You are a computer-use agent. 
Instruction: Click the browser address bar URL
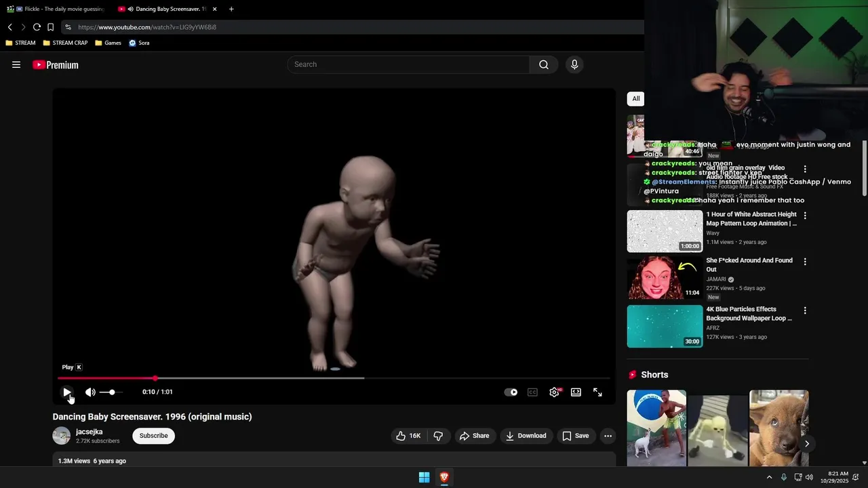tap(146, 27)
